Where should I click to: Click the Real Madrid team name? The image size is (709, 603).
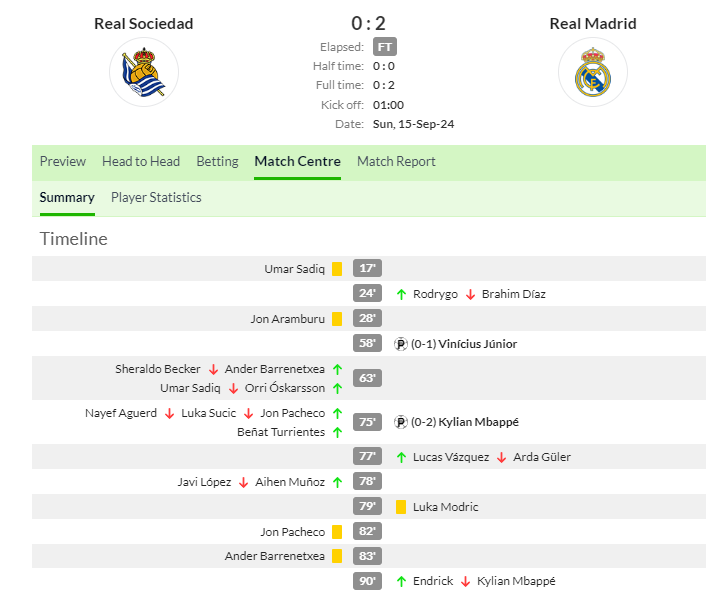(x=593, y=24)
